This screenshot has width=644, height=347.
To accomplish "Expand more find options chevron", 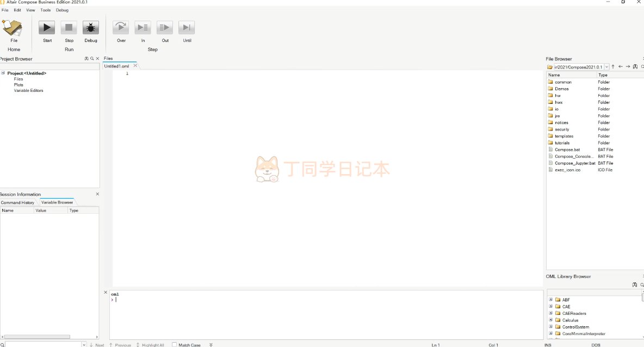I will click(211, 344).
